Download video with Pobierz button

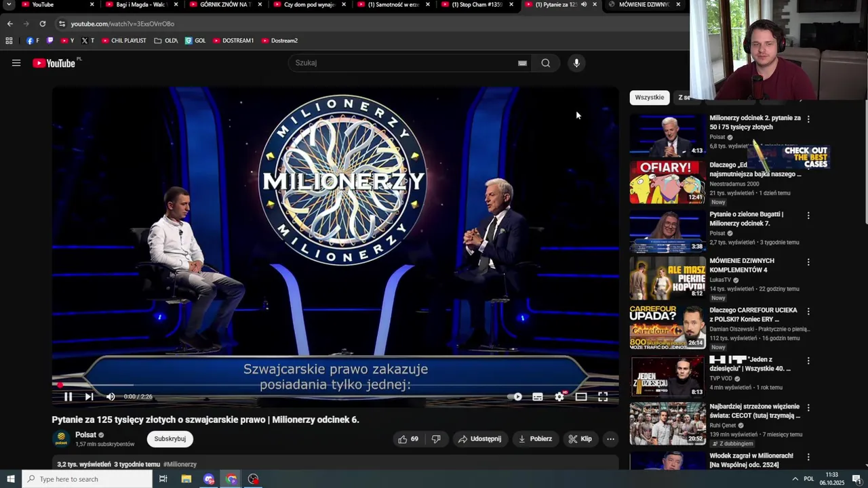535,439
